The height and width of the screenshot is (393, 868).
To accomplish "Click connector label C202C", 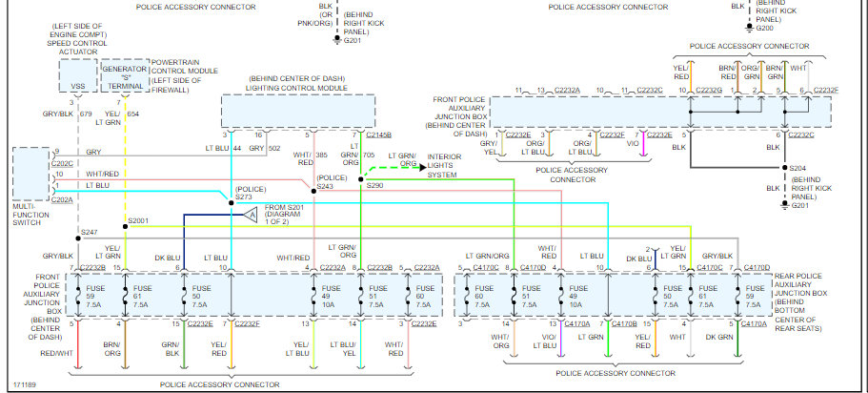I will pyautogui.click(x=61, y=164).
